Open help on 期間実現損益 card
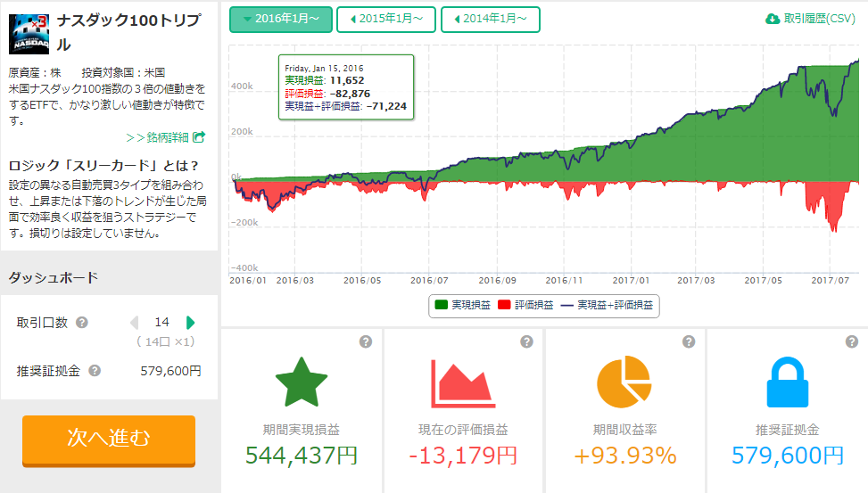868x493 pixels. click(366, 341)
